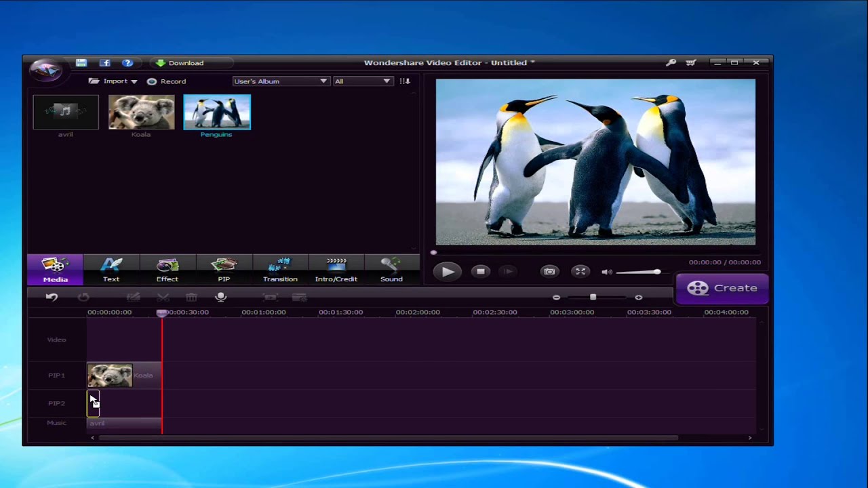
Task: Click the Record button
Action: [166, 81]
